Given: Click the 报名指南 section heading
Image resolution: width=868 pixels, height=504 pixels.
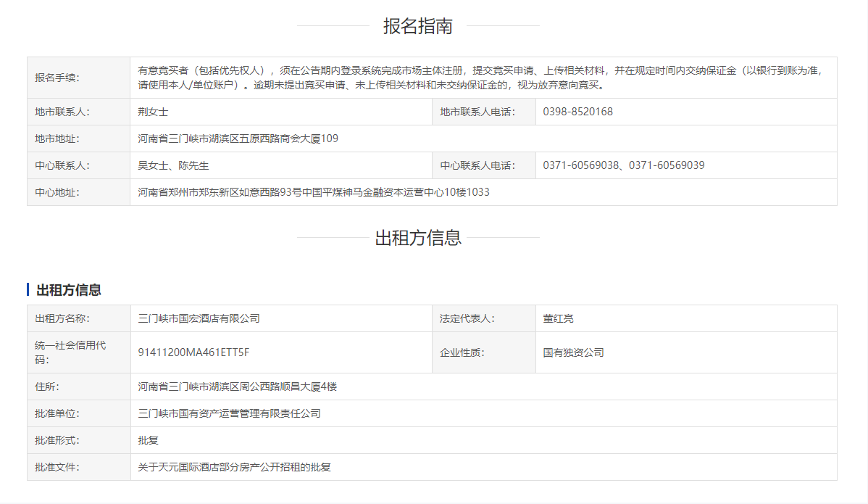Looking at the screenshot, I should (x=418, y=26).
